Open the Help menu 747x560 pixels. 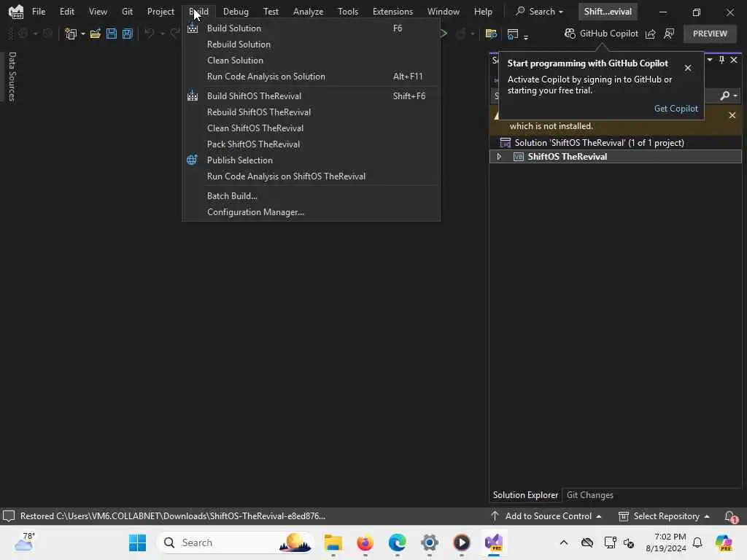[483, 12]
